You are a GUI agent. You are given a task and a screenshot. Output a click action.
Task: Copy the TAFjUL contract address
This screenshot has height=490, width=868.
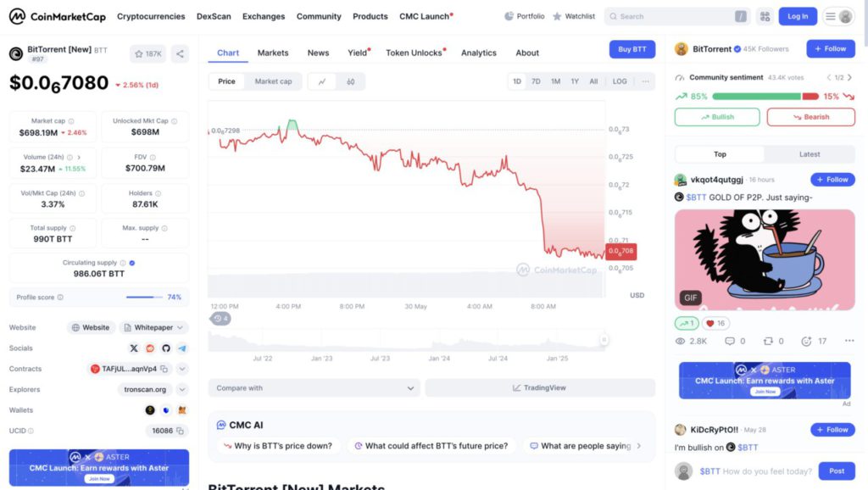point(164,369)
